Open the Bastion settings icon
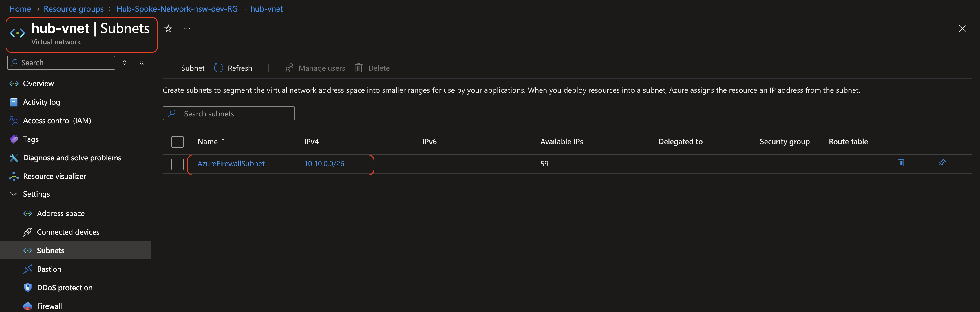The height and width of the screenshot is (312, 980). [x=28, y=269]
